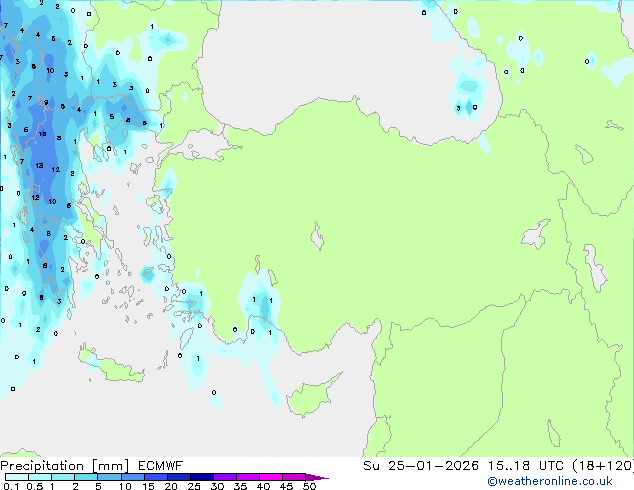This screenshot has height=490, width=634.
Task: Click the "ECMWF" model label
Action: [161, 466]
